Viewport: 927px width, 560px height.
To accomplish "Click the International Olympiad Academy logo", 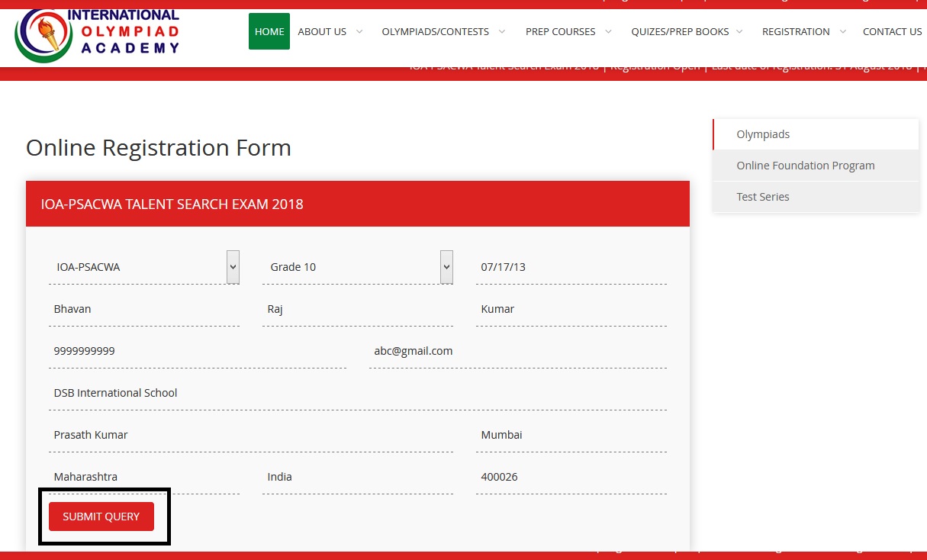I will tap(97, 34).
